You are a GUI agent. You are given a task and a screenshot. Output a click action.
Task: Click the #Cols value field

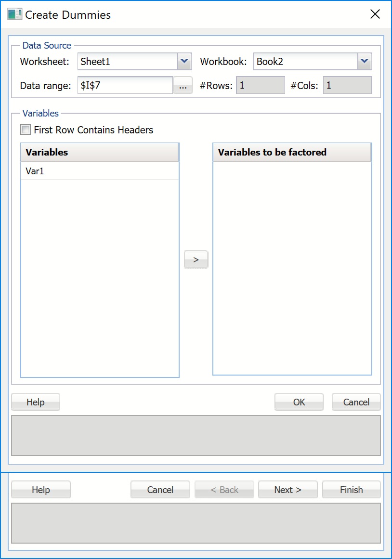tap(347, 86)
